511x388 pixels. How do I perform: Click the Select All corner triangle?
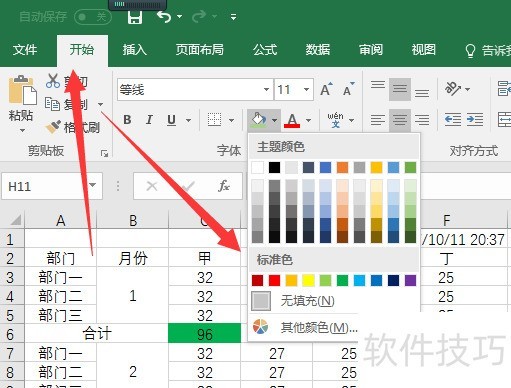15,220
